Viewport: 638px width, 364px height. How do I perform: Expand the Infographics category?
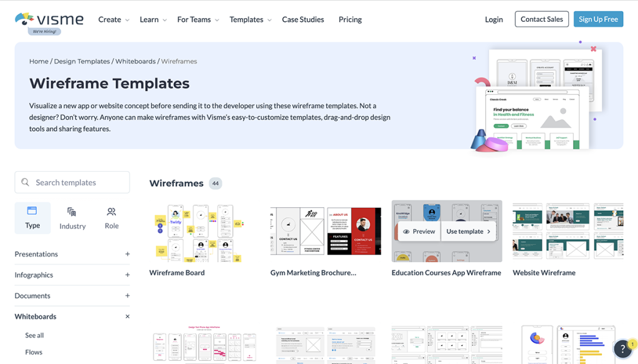[127, 275]
